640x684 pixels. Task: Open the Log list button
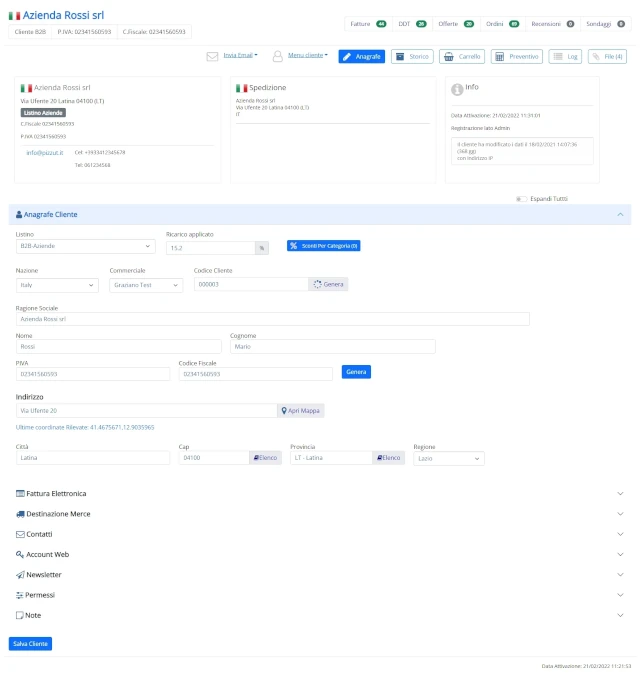pyautogui.click(x=565, y=56)
